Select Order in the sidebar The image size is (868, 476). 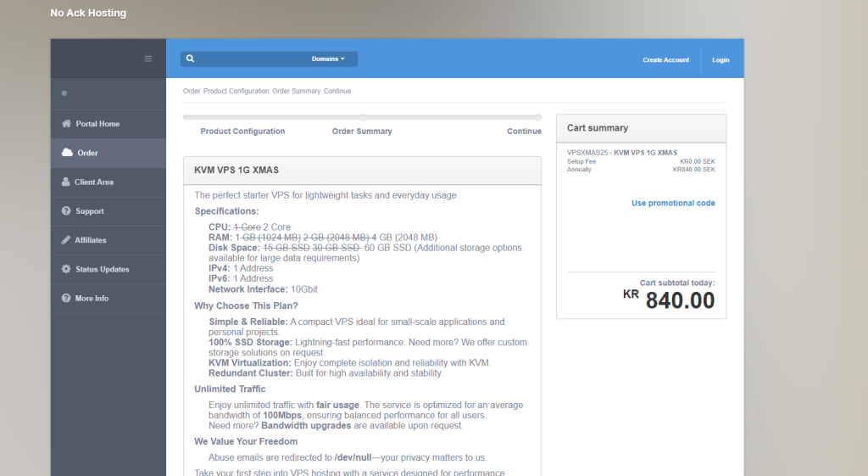point(108,153)
